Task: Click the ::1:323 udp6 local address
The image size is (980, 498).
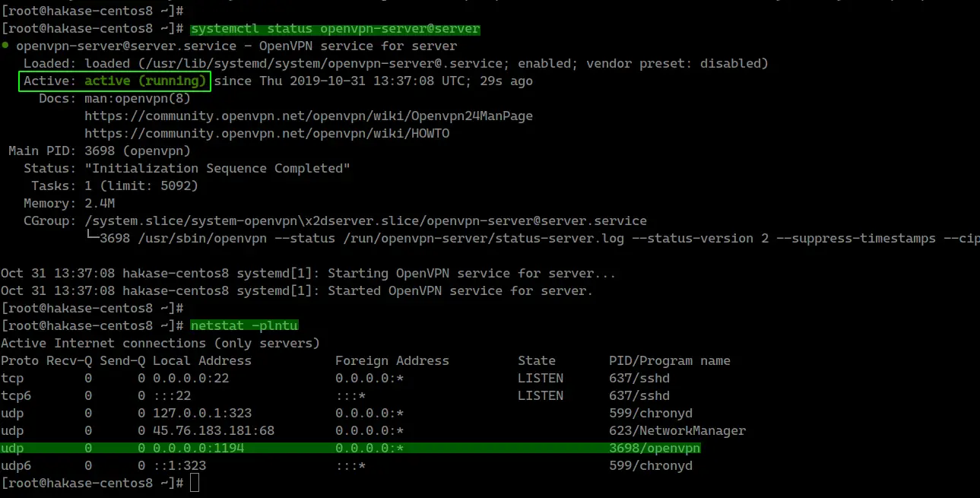Action: point(179,465)
